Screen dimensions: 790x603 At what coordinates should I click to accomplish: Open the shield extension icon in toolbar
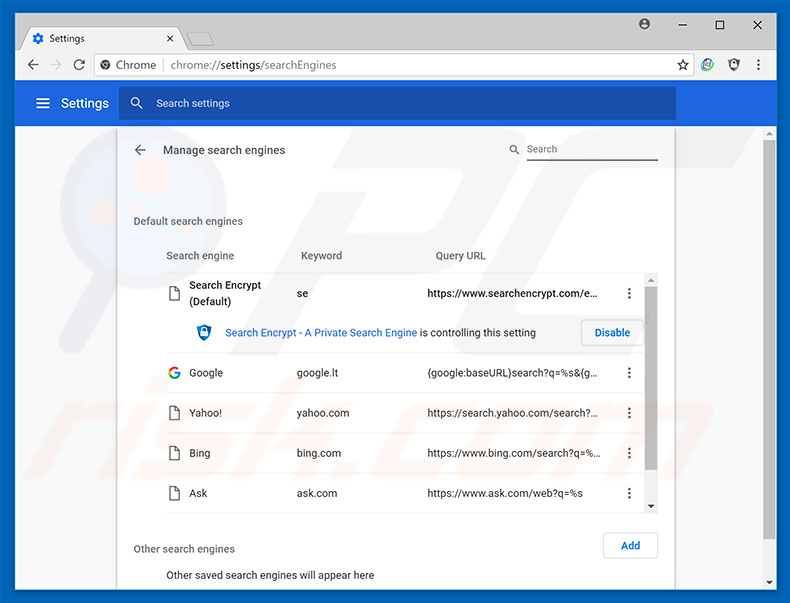point(734,64)
